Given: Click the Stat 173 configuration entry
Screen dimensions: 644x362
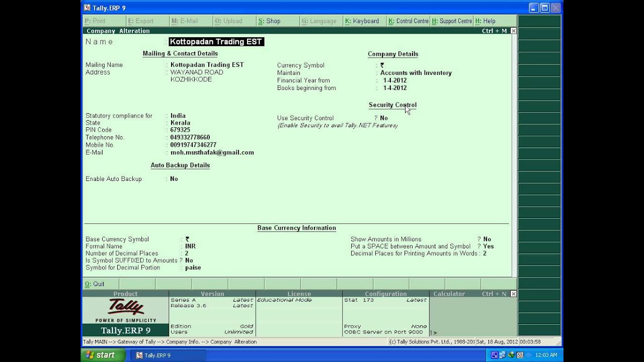Looking at the screenshot, I should coord(359,300).
